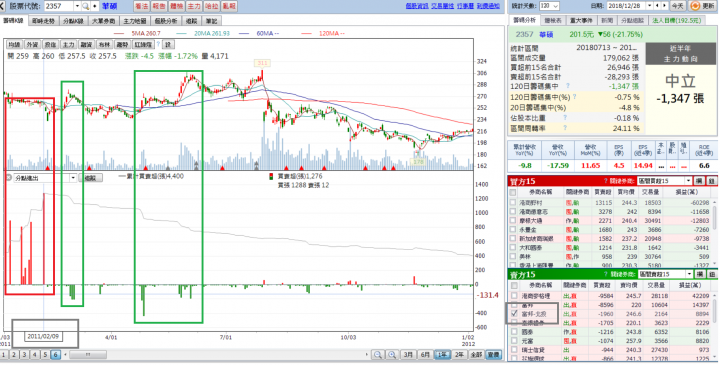Viewport: 720px width, 365px height.
Task: Click the back arrow at top-left corner
Action: (x=3, y=6)
